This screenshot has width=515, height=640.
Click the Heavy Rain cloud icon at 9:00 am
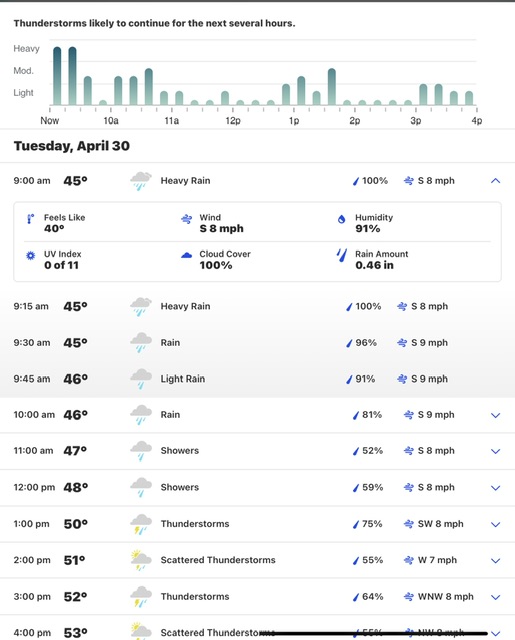pos(141,181)
